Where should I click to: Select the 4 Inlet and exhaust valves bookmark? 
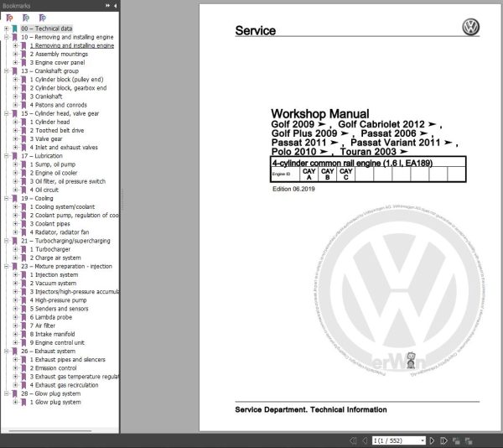coord(64,148)
